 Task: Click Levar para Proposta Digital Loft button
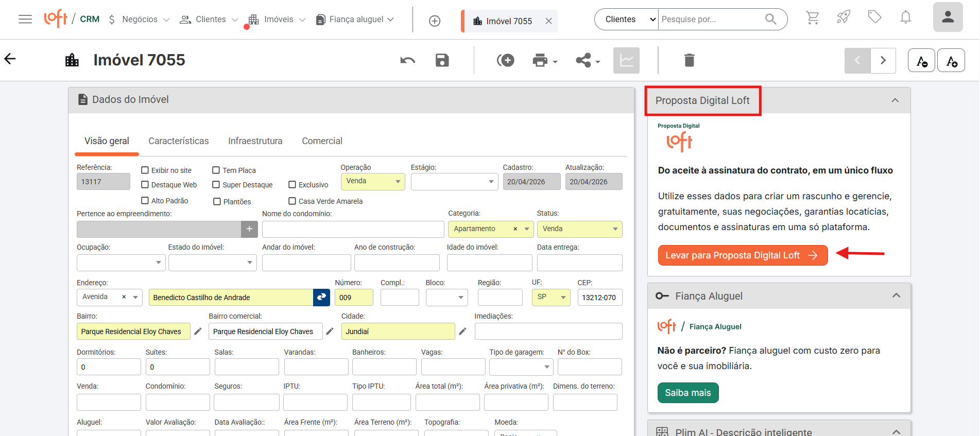(742, 255)
